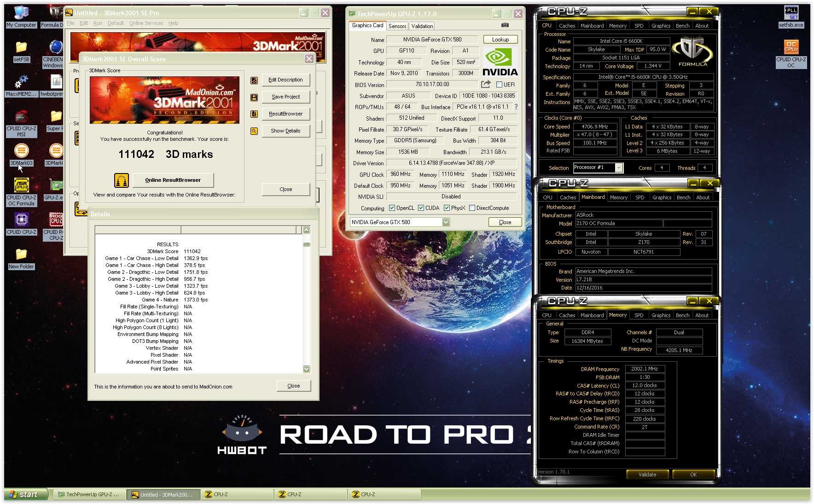Open the GPU selection dropdown in GPU-Z
The width and height of the screenshot is (814, 504).
coord(446,222)
